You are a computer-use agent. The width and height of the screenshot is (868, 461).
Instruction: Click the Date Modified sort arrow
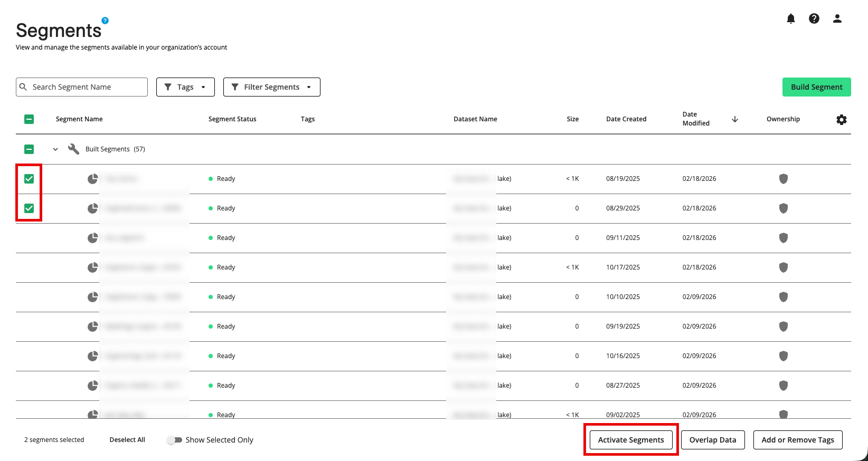[734, 119]
